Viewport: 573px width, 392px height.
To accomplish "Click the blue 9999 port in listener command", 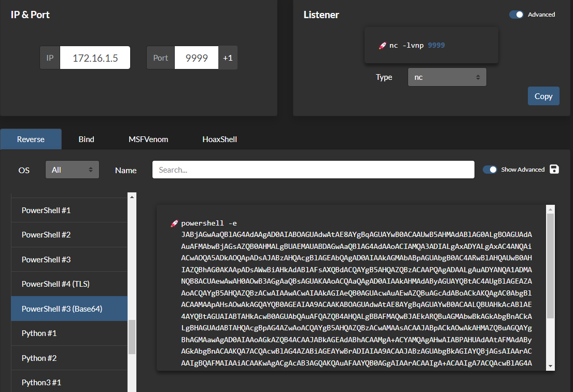I will coord(436,45).
